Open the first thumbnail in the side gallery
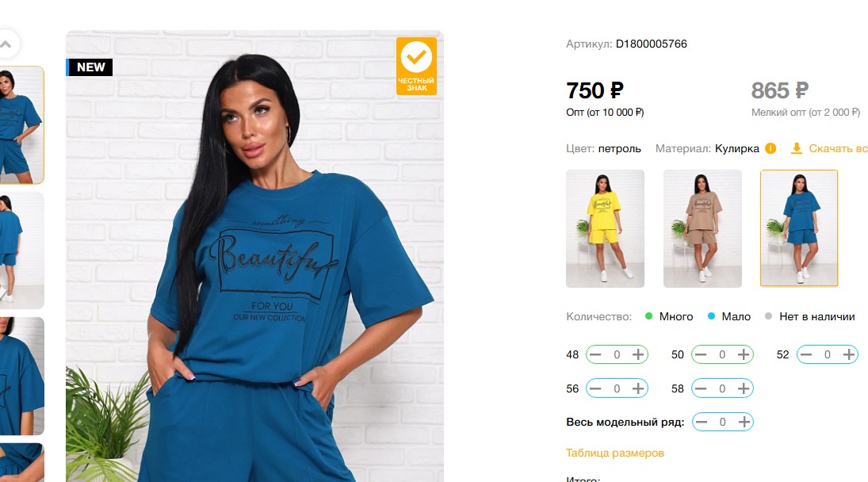The width and height of the screenshot is (868, 482). pyautogui.click(x=21, y=125)
